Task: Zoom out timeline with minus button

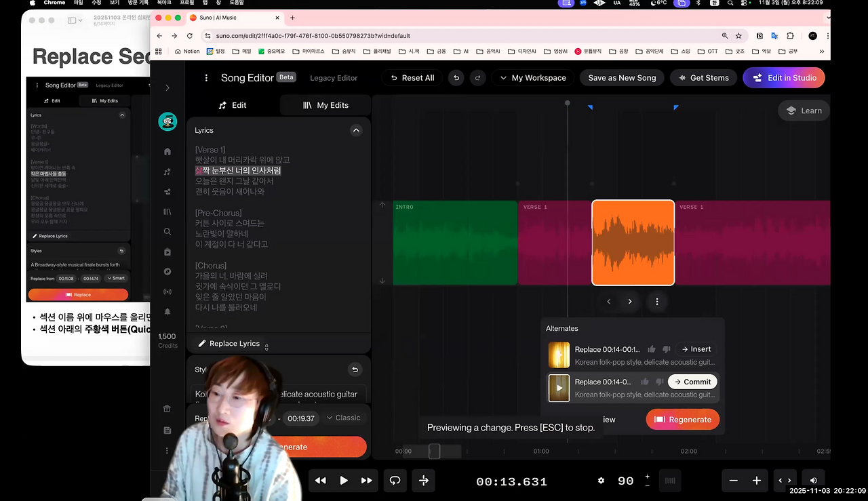Action: point(734,481)
